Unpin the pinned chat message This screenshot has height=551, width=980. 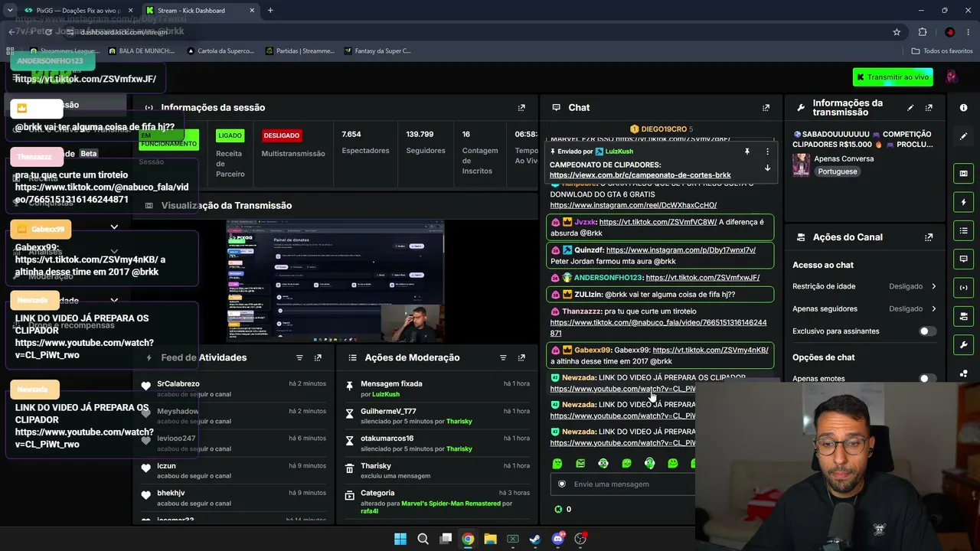tap(747, 152)
